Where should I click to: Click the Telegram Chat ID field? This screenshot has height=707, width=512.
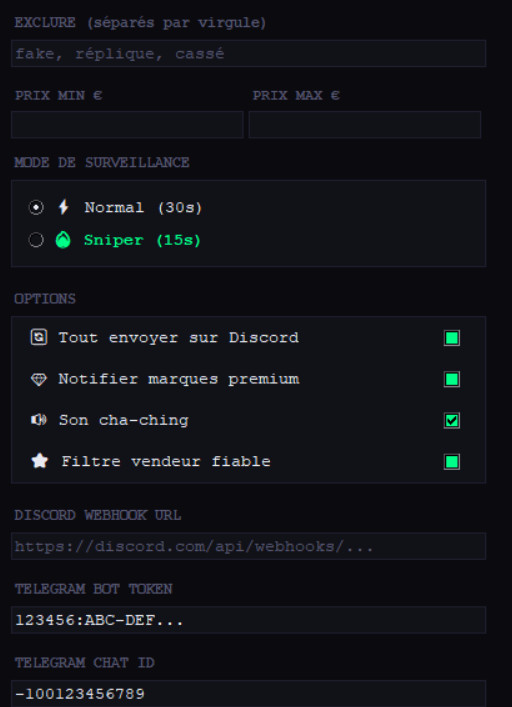[248, 693]
